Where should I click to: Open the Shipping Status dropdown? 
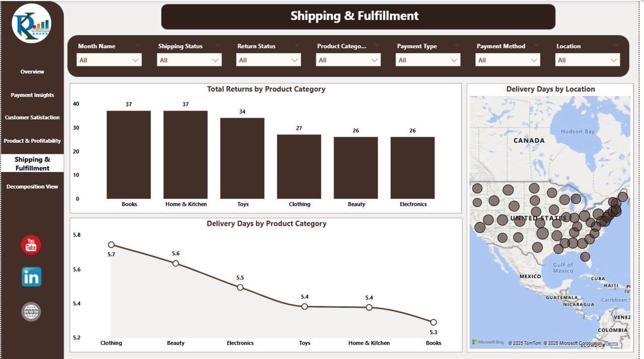click(189, 60)
